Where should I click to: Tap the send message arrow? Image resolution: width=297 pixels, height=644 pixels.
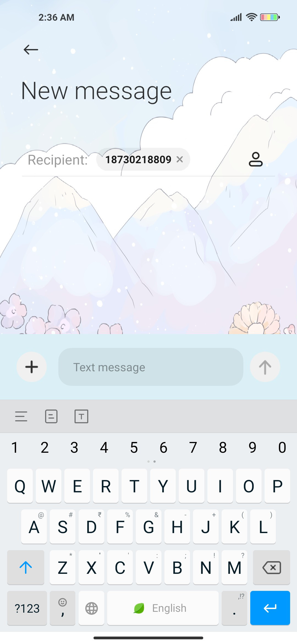(265, 367)
